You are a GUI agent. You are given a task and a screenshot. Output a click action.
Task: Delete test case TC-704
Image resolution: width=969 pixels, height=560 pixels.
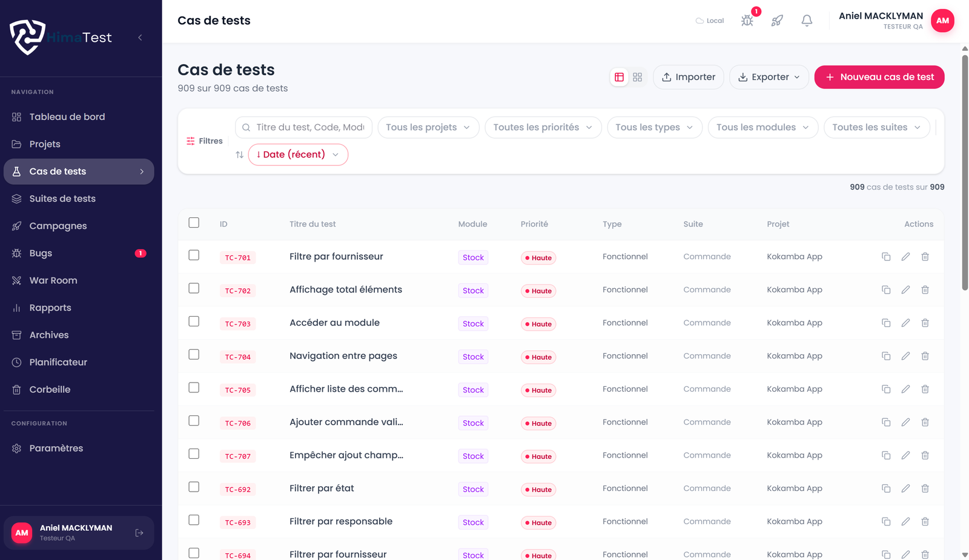925,356
